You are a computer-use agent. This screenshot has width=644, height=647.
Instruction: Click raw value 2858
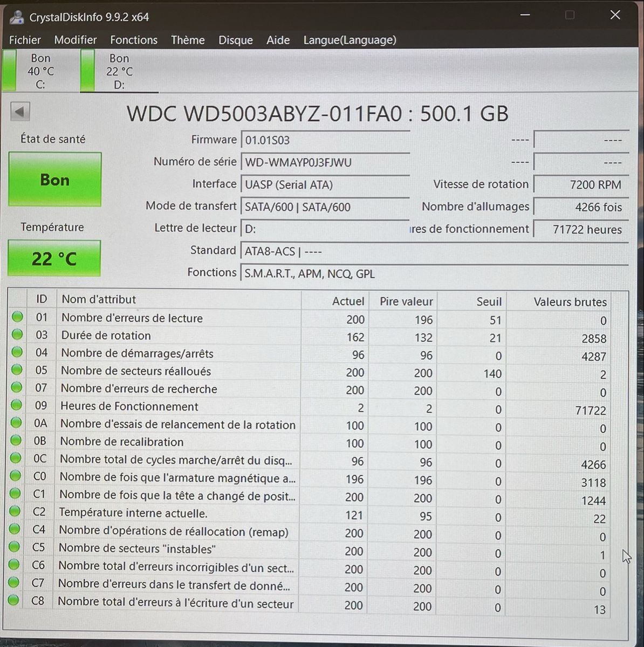(x=594, y=339)
